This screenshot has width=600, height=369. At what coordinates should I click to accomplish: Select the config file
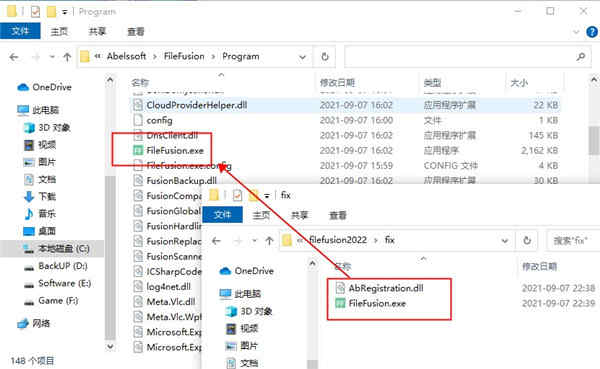pos(160,120)
